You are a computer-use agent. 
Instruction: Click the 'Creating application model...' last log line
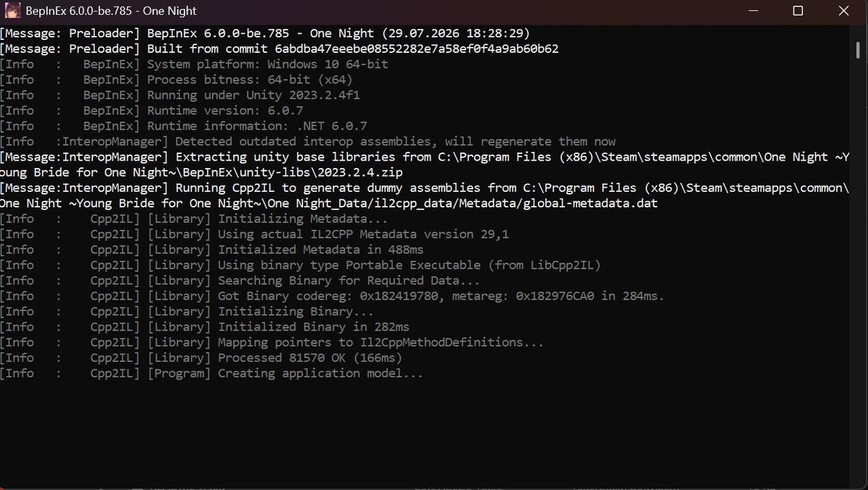coord(212,373)
